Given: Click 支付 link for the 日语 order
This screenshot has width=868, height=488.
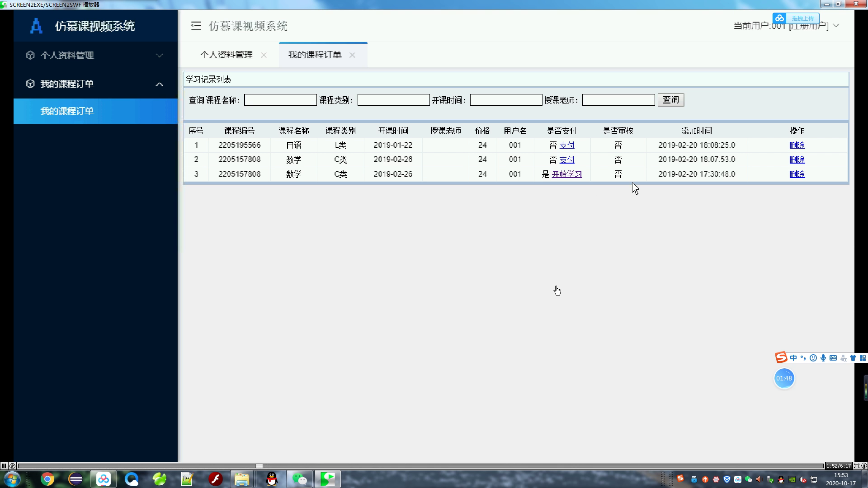Looking at the screenshot, I should point(567,145).
